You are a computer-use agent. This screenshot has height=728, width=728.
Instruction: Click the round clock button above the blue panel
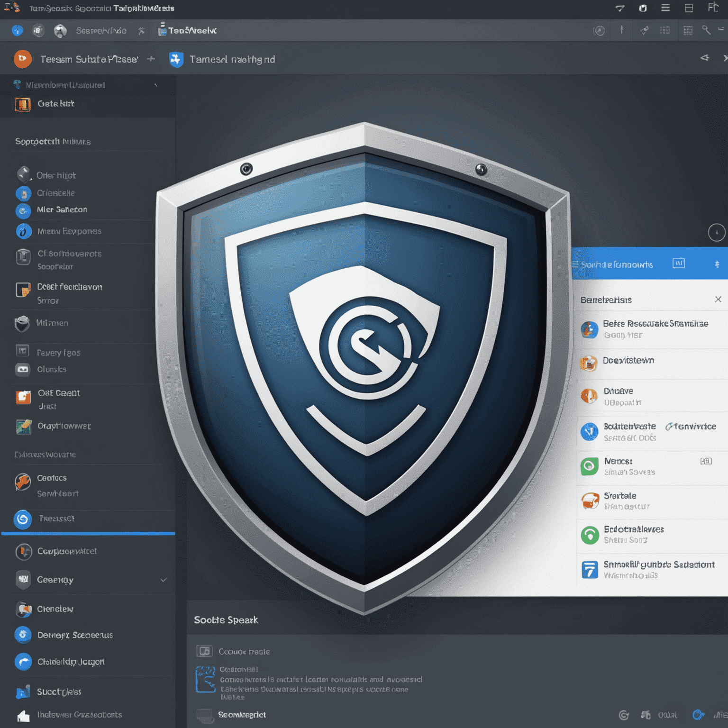click(x=717, y=232)
